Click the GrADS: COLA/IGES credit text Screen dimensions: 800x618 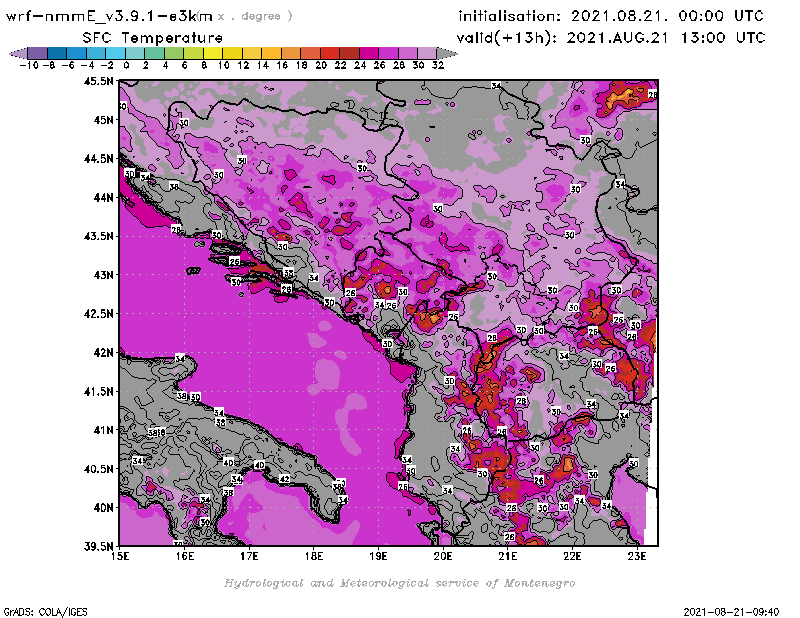tap(40, 610)
